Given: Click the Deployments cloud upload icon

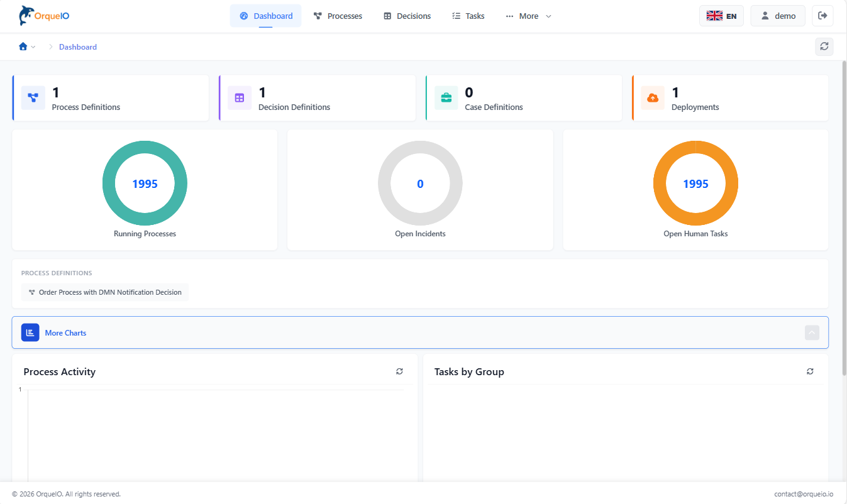Looking at the screenshot, I should tap(653, 98).
